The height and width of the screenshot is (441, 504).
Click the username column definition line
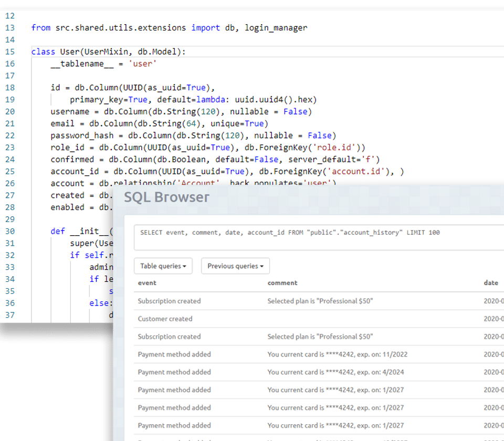click(181, 111)
